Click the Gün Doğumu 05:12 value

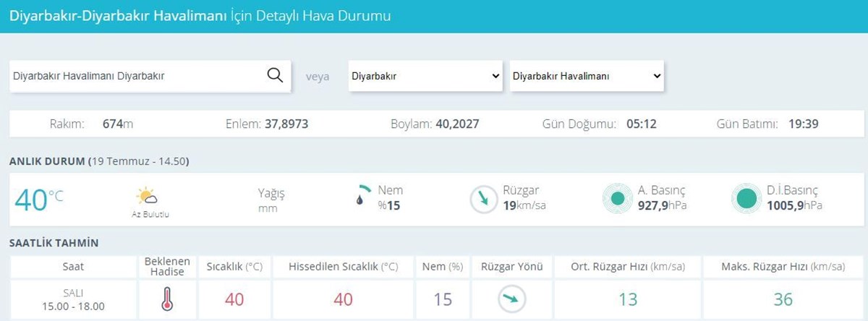tap(641, 124)
